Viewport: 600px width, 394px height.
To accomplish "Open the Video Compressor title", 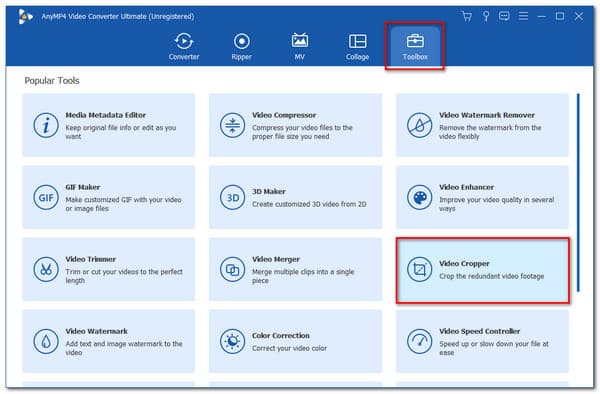I will [x=284, y=115].
